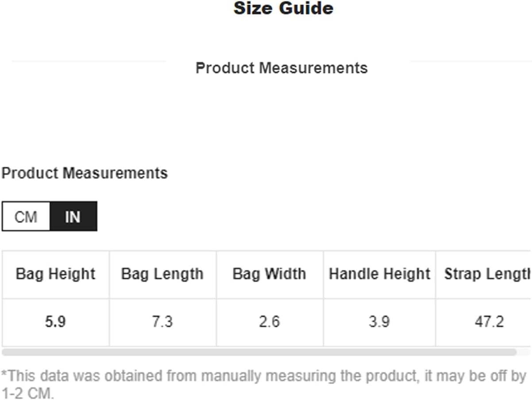Click the Bag Height column header
Viewport: 532px width, 400px height.
click(56, 274)
